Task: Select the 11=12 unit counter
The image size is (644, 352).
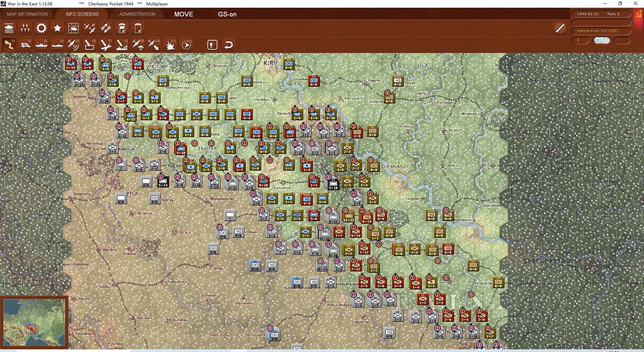Action: [348, 216]
